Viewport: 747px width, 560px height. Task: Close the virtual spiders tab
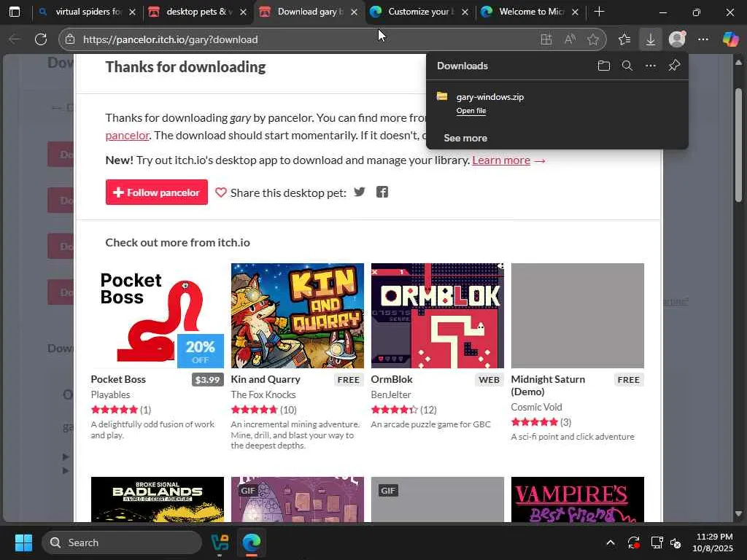pos(133,12)
